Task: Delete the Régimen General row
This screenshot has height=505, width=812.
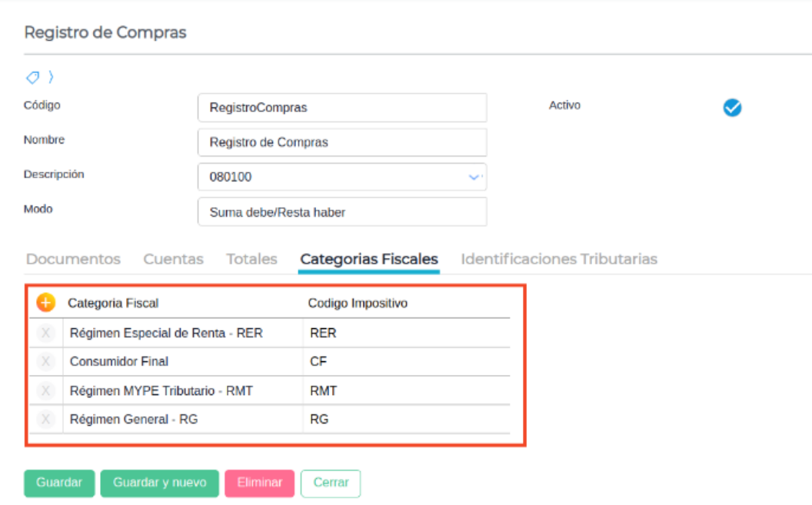Action: point(45,420)
